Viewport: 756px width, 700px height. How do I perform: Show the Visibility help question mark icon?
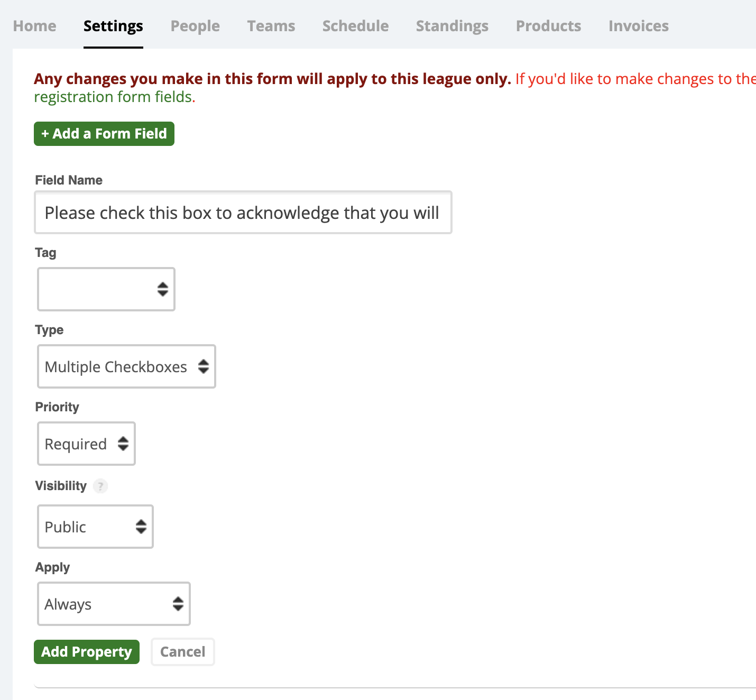[x=100, y=486]
